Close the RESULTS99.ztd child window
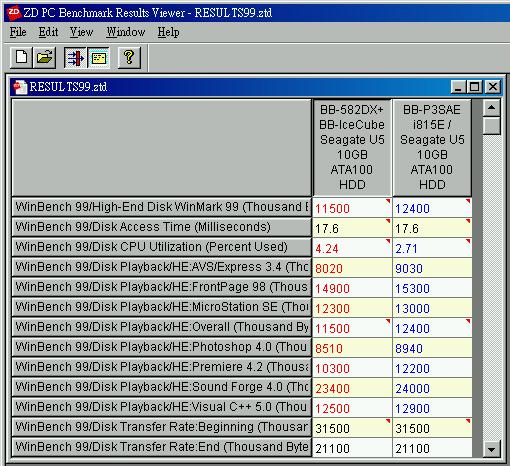The width and height of the screenshot is (510, 466). 493,87
